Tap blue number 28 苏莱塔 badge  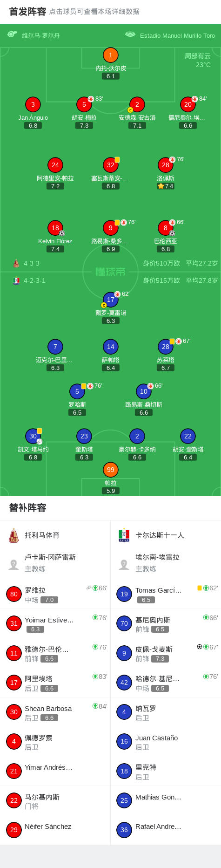coord(166,347)
